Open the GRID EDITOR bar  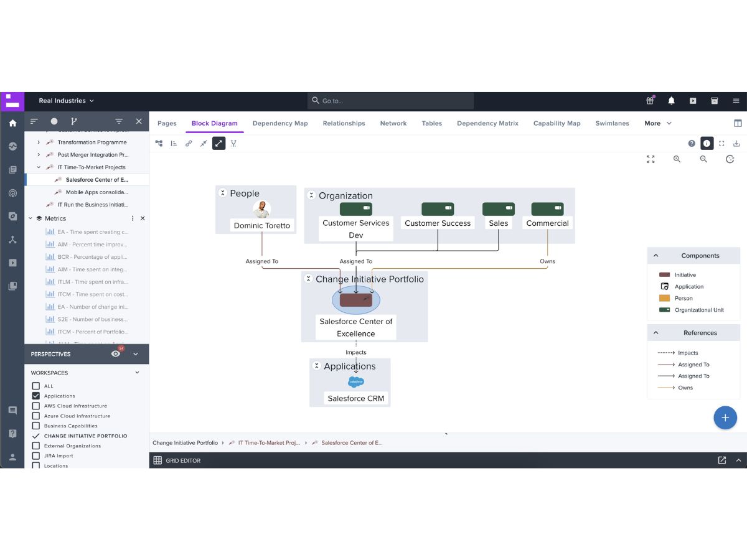[448, 460]
